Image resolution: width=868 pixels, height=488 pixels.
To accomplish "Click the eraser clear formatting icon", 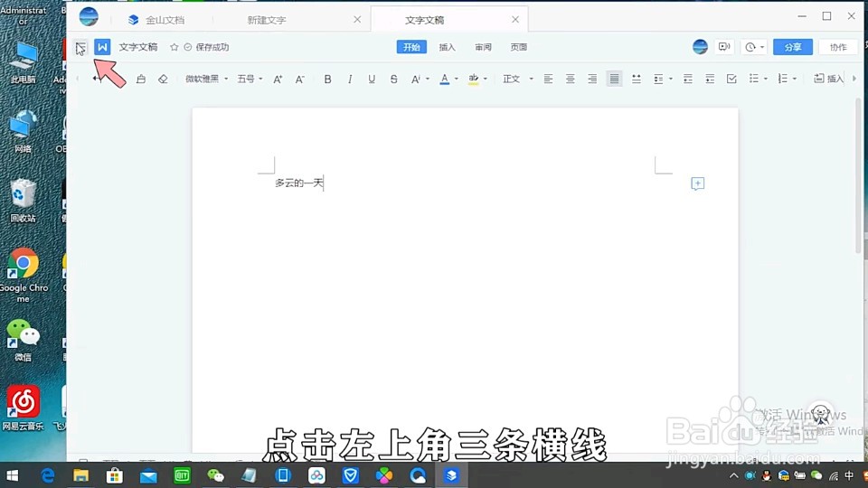I will 163,80.
